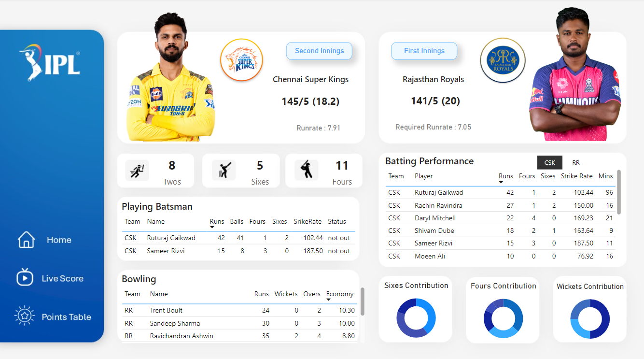Click Trent Boult's economy value 10.30
The height and width of the screenshot is (359, 644).
tap(347, 310)
